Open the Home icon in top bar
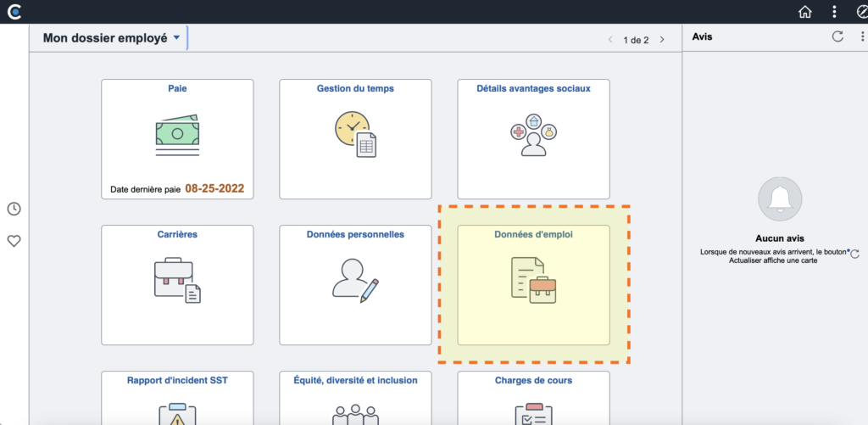 click(805, 12)
